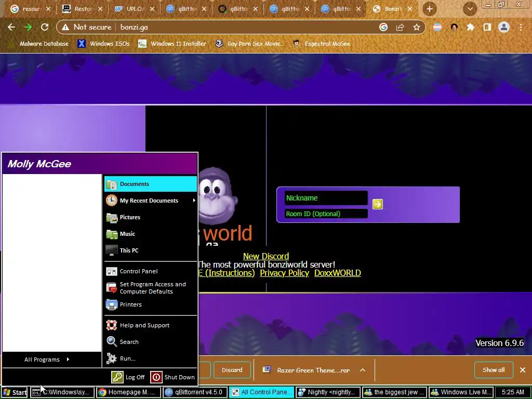Open Search from the Start menu

click(x=150, y=342)
